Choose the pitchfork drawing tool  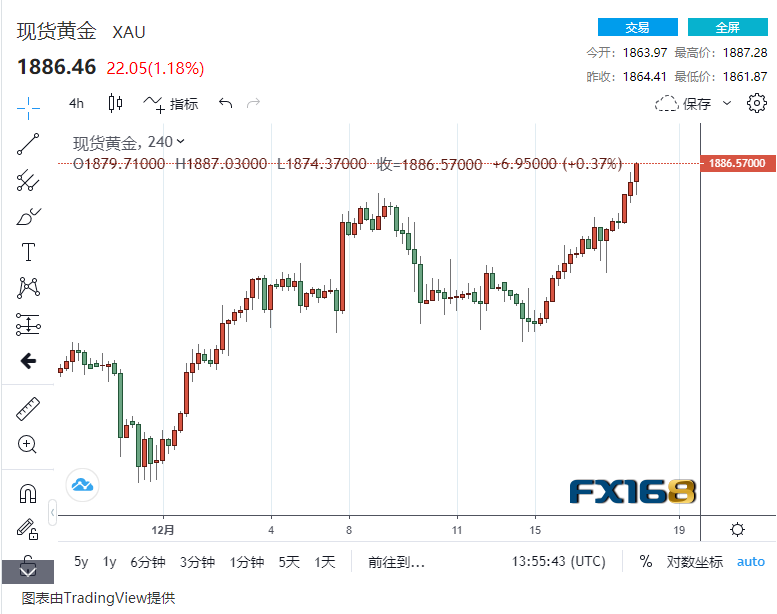28,180
